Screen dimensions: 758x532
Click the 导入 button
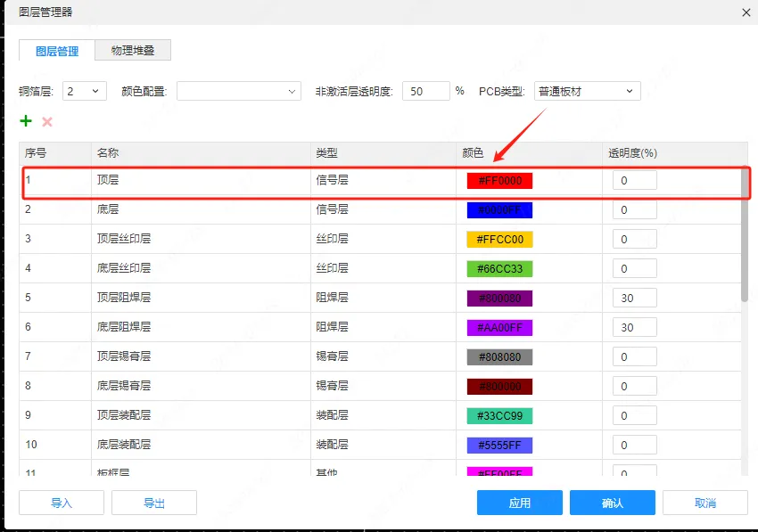tap(62, 503)
